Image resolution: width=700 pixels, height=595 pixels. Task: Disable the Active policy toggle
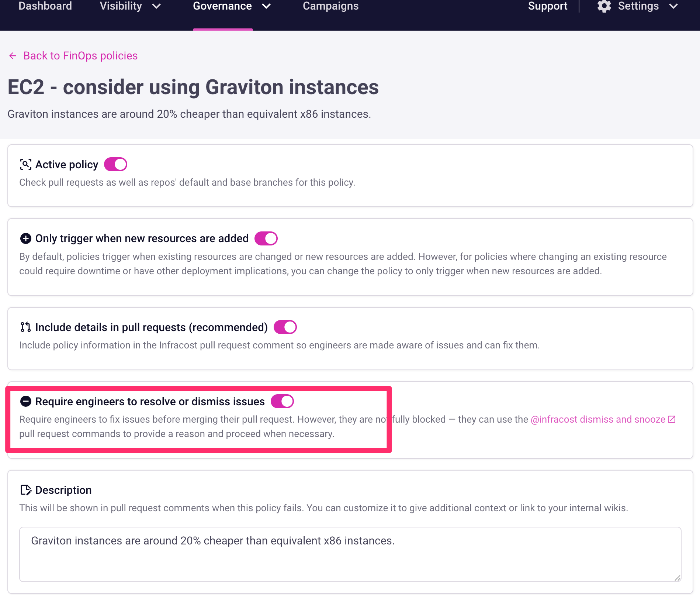(x=115, y=164)
